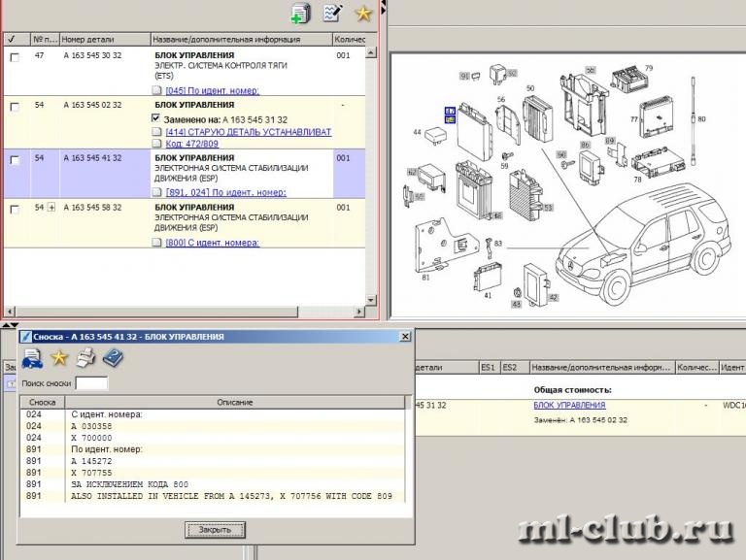Sort by 'Номер детали' column header
Image resolution: width=746 pixels, height=560 pixels.
tap(103, 39)
